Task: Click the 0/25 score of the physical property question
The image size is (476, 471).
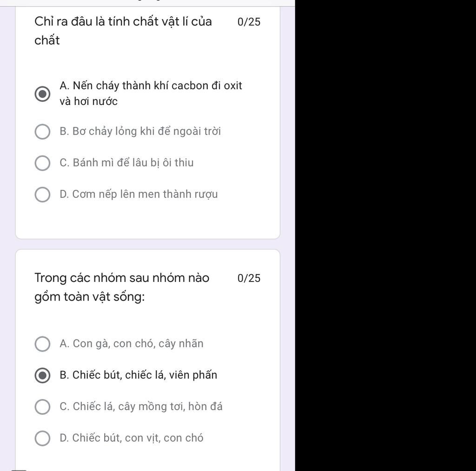Action: [x=249, y=22]
